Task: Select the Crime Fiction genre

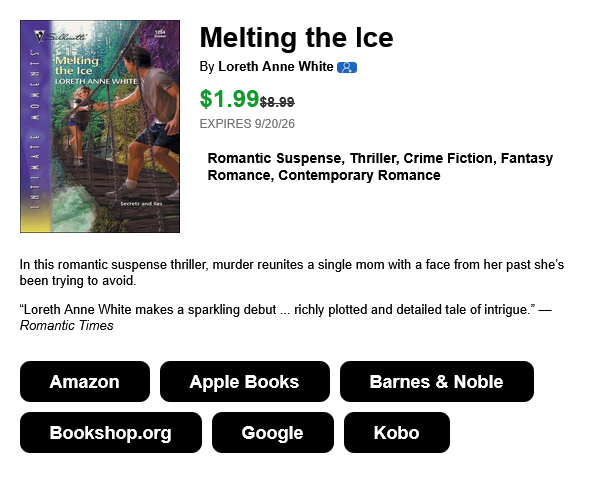Action: (x=447, y=158)
